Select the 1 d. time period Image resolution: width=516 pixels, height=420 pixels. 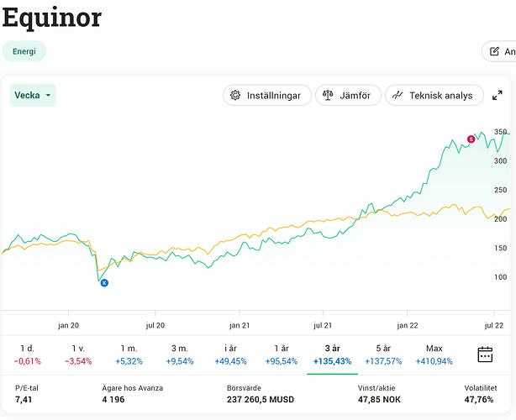pos(27,354)
